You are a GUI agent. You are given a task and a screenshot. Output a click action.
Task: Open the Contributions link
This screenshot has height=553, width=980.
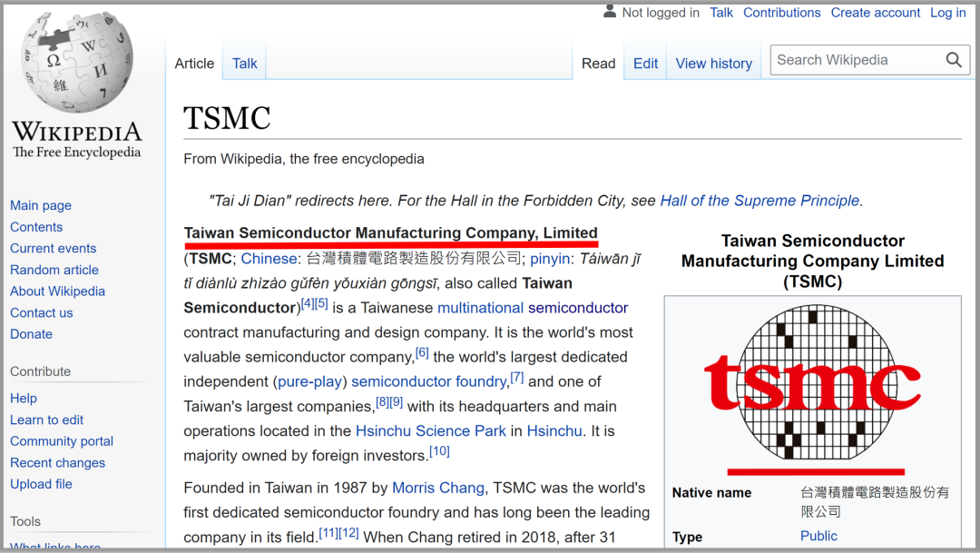click(782, 13)
